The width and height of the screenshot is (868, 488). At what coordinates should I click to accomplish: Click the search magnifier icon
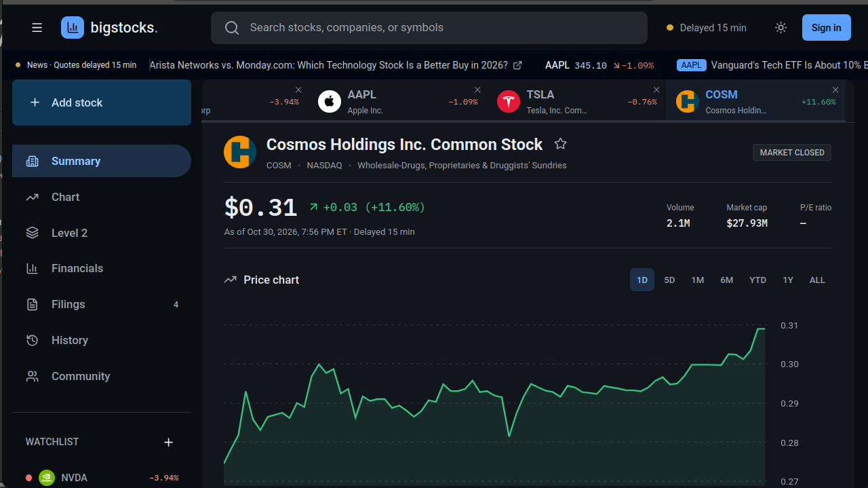[x=232, y=28]
